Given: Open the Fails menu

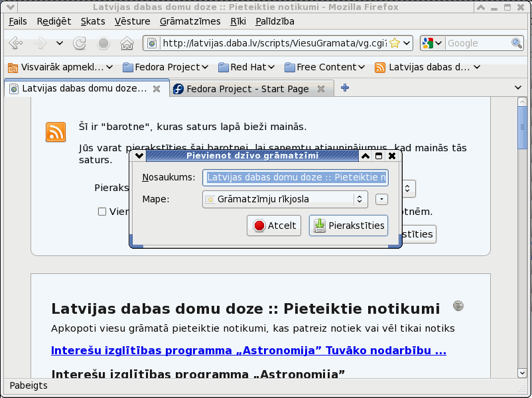Looking at the screenshot, I should [18, 21].
